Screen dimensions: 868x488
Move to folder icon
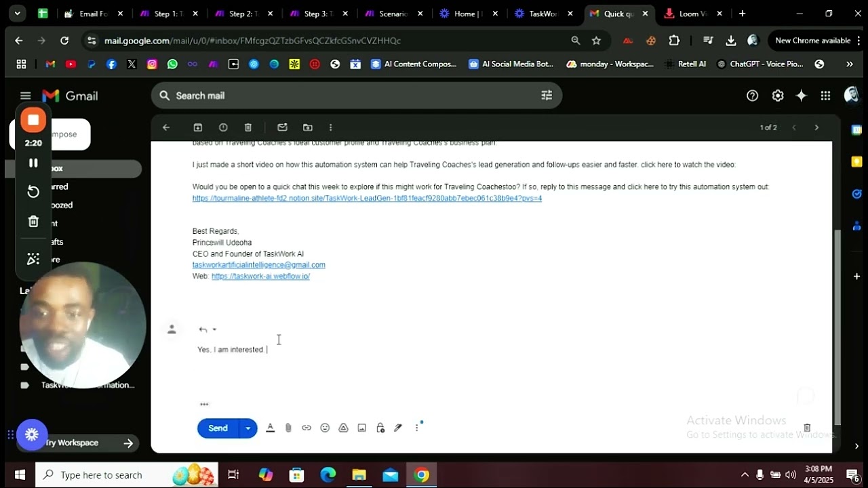[x=308, y=127]
